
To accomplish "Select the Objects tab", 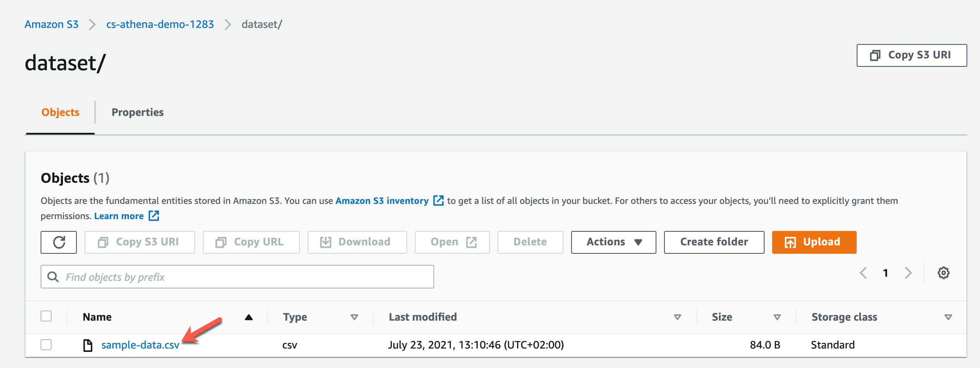I will click(60, 113).
